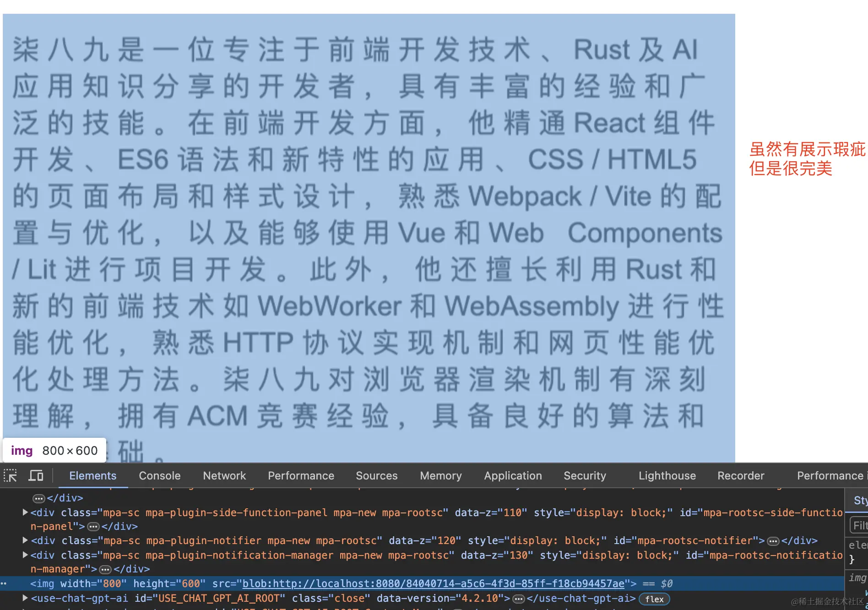Open the Memory tab
The image size is (868, 610).
(441, 476)
